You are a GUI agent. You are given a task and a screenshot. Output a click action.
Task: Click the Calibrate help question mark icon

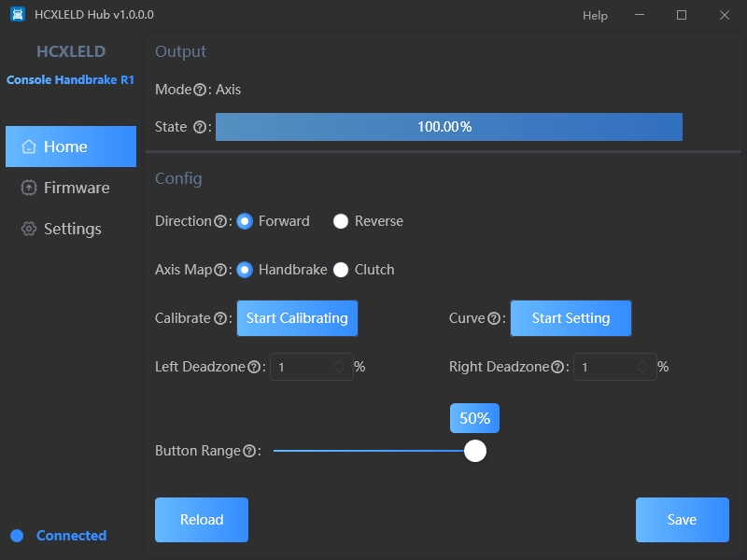pos(220,319)
